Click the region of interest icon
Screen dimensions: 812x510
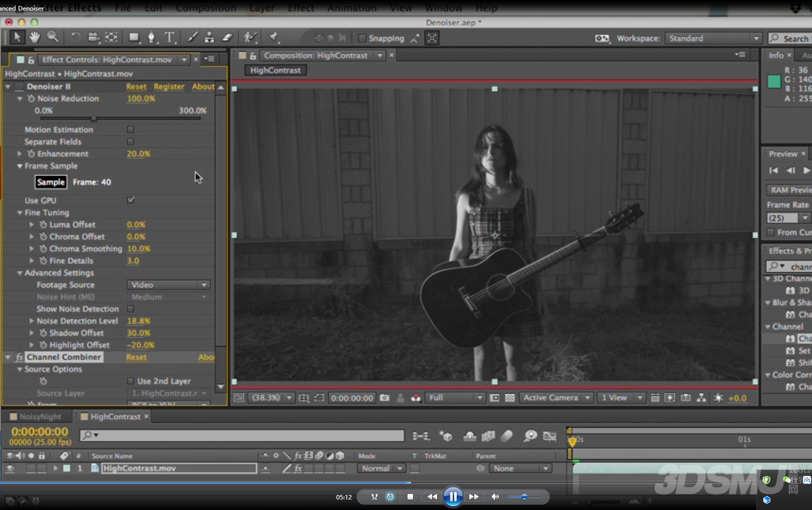[494, 398]
